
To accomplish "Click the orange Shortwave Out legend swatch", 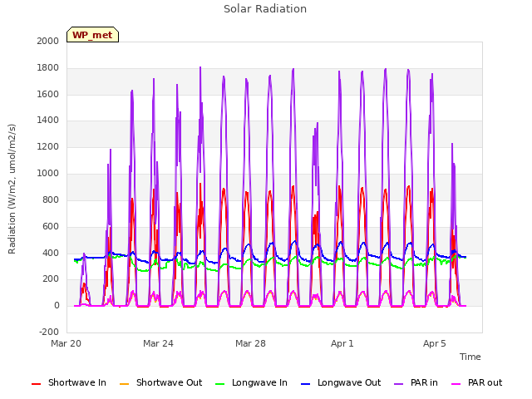I will 124,384.
